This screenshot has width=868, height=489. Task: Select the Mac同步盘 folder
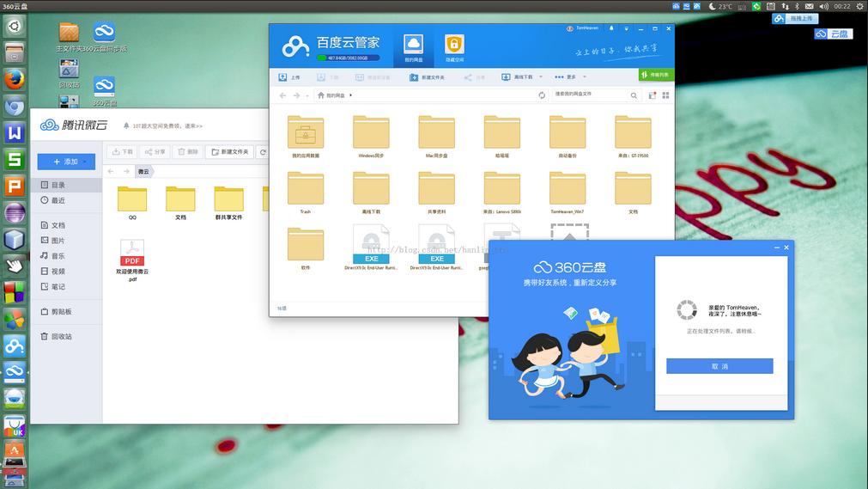[x=436, y=137]
